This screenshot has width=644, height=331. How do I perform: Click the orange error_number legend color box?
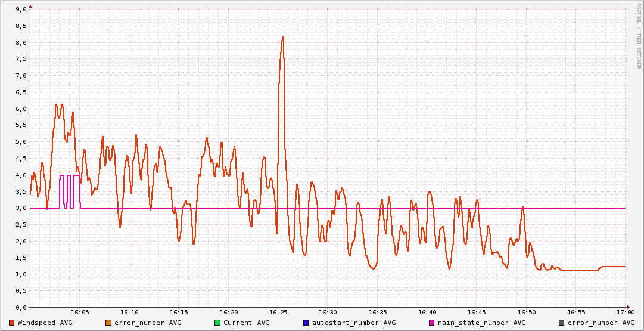coord(108,323)
